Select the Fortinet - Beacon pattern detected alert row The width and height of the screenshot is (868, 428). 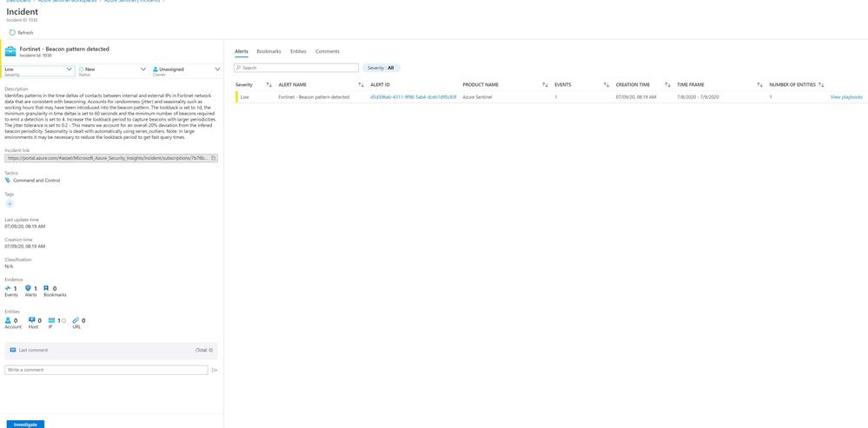tap(551, 97)
